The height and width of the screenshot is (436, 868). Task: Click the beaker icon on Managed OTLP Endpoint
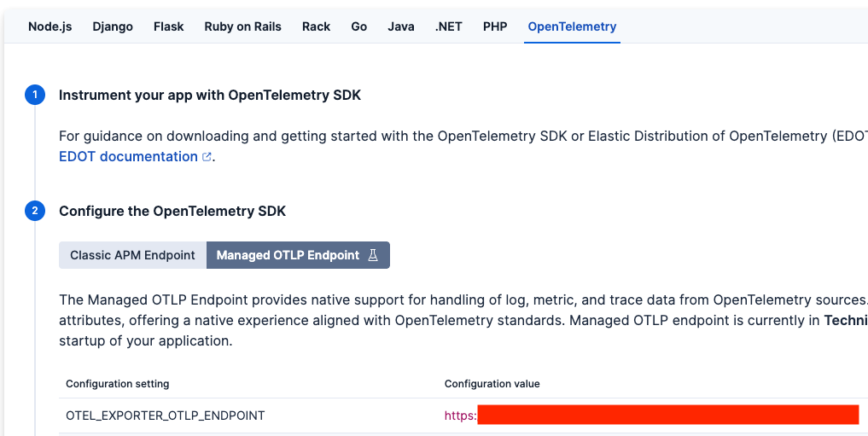coord(373,255)
